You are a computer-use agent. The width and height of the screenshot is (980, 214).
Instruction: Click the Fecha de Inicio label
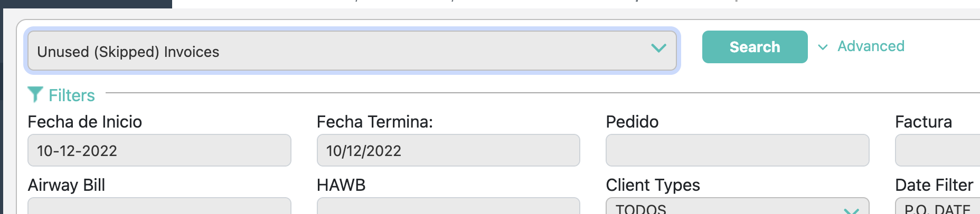[x=84, y=122]
